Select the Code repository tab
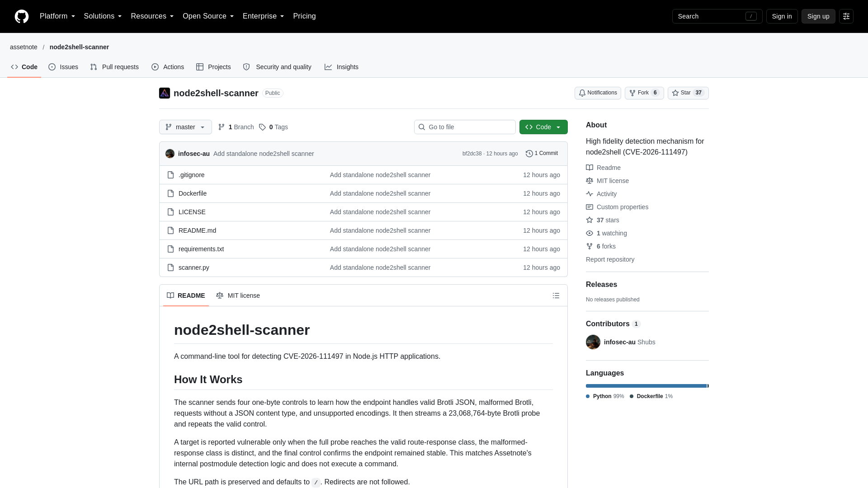Image resolution: width=868 pixels, height=488 pixels. coord(24,67)
